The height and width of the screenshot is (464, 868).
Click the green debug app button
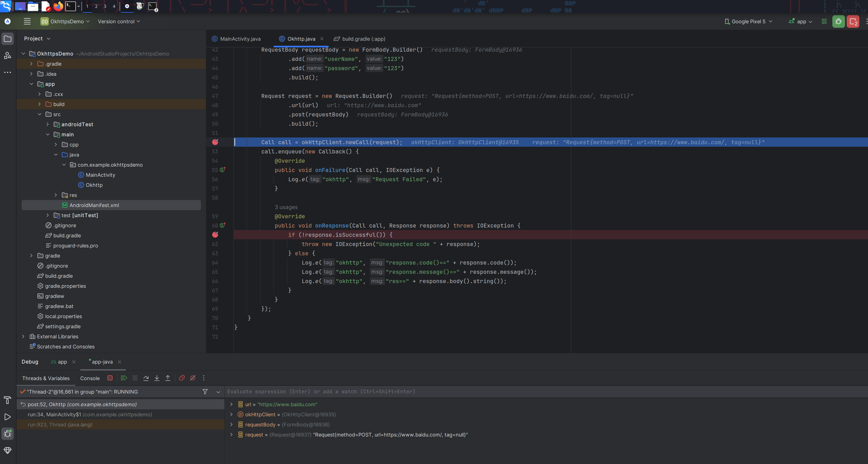coord(838,22)
